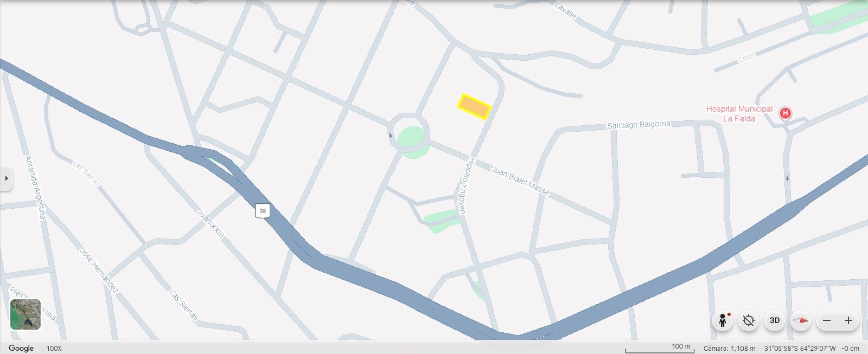Viewport: 868px width, 354px height.
Task: Open Street View with the pegman icon
Action: pos(723,320)
